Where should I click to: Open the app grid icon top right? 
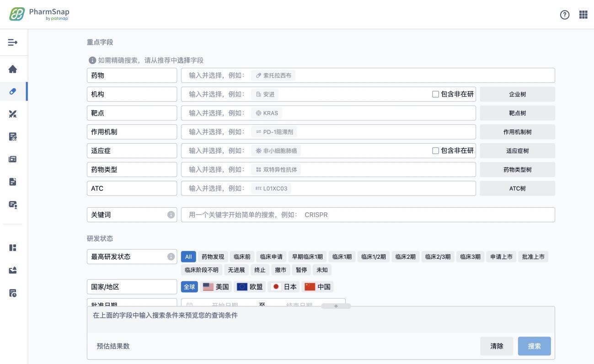click(x=583, y=14)
